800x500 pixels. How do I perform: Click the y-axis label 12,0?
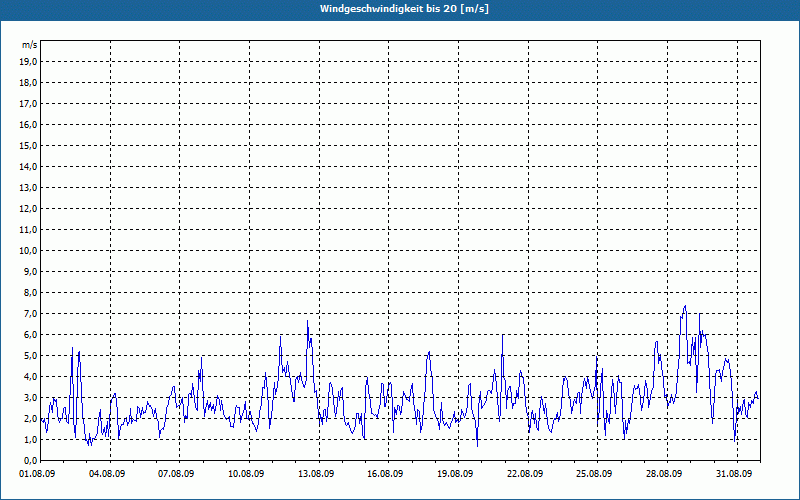click(29, 209)
